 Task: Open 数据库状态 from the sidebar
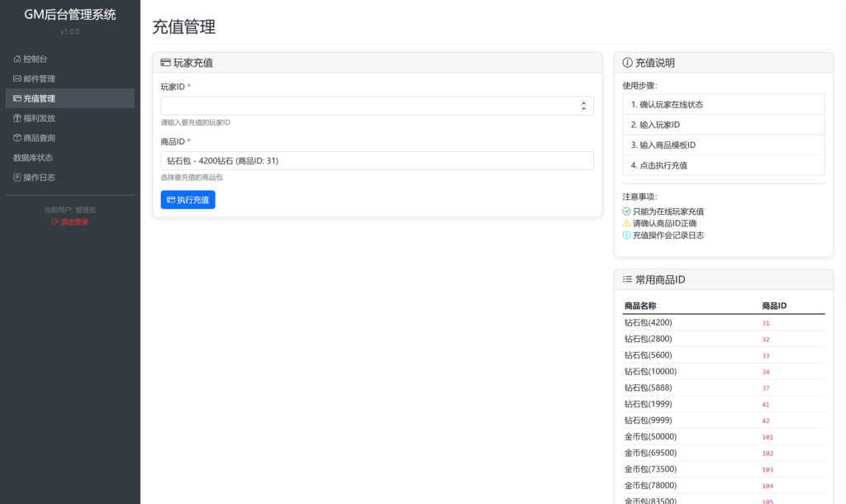pyautogui.click(x=34, y=158)
